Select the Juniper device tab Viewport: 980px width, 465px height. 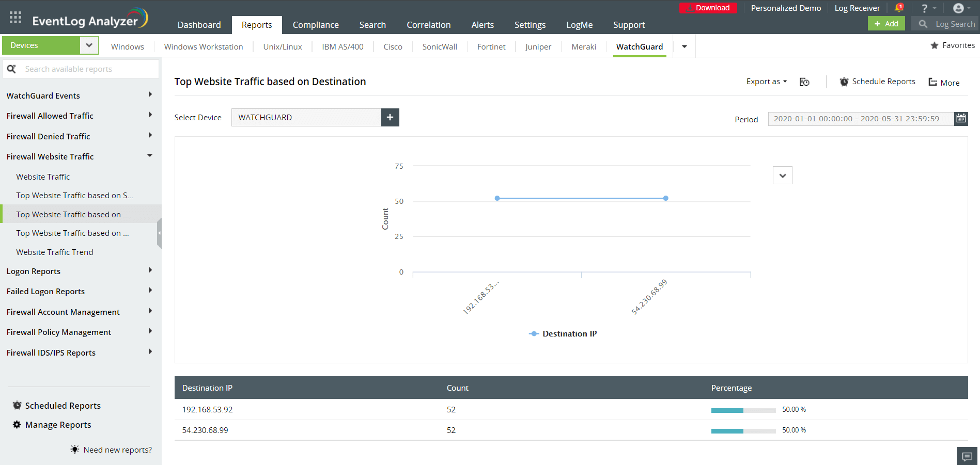pos(538,46)
